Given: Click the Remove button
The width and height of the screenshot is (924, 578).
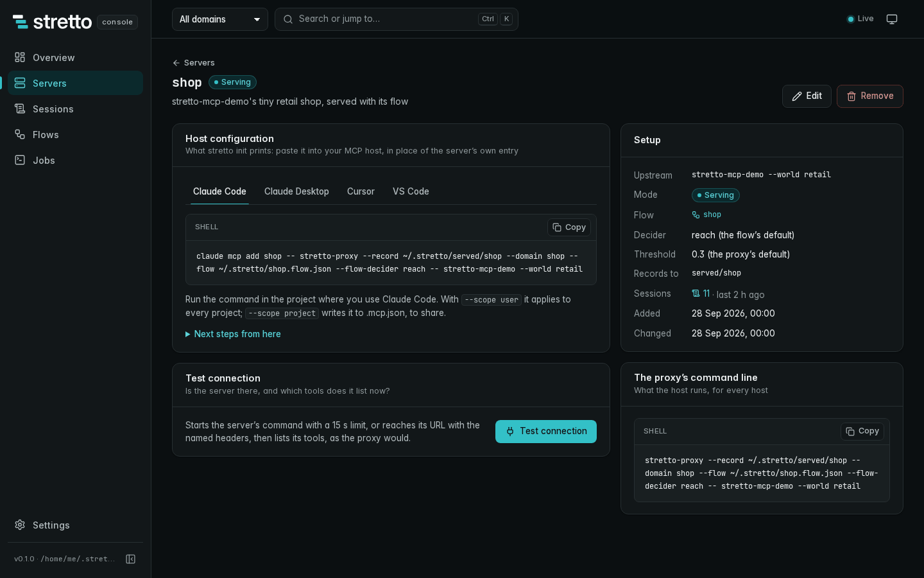Looking at the screenshot, I should (x=869, y=96).
